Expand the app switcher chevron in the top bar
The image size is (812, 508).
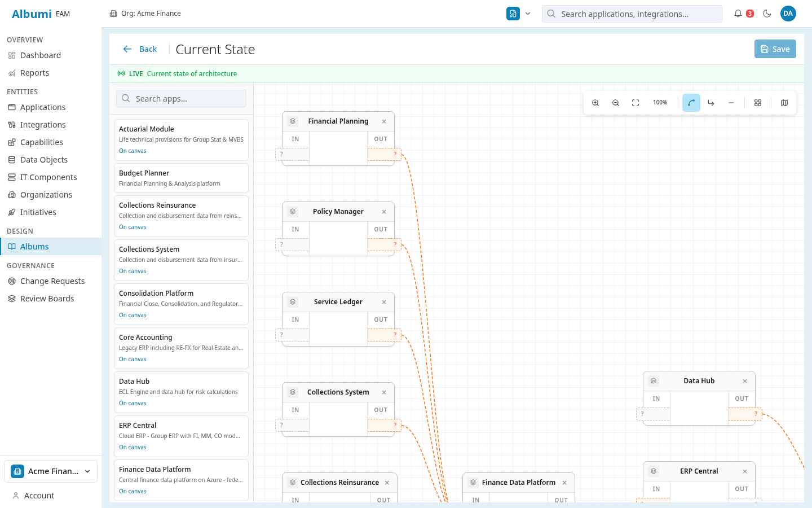[528, 14]
